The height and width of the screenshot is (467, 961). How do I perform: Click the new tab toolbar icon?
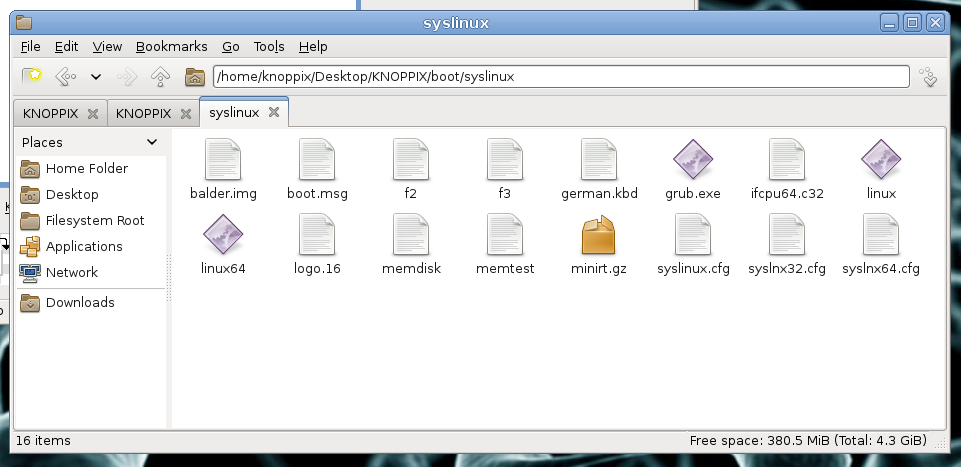pos(32,76)
